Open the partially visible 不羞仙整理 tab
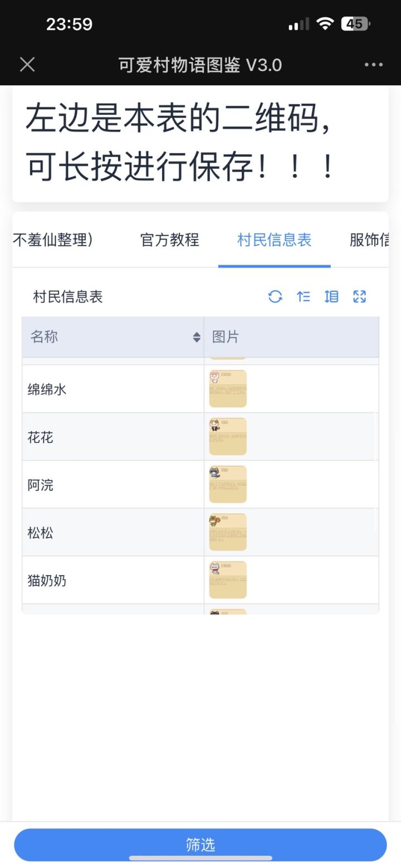401x868 pixels. click(52, 240)
